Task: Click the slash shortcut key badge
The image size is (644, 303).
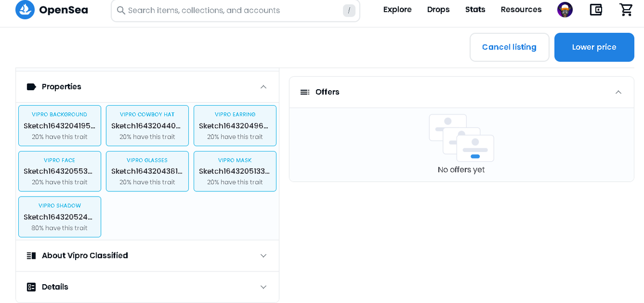Action: coord(349,10)
